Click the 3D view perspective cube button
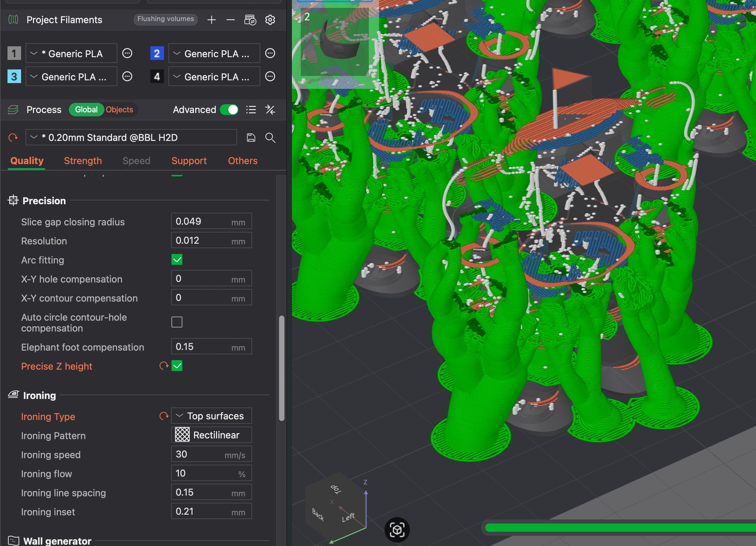The width and height of the screenshot is (756, 546). [x=397, y=529]
